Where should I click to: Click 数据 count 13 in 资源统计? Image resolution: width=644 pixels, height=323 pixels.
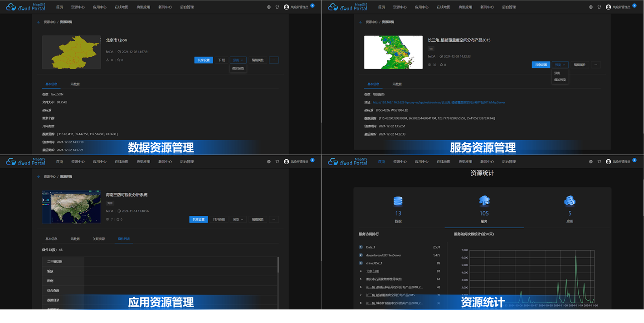pyautogui.click(x=398, y=213)
